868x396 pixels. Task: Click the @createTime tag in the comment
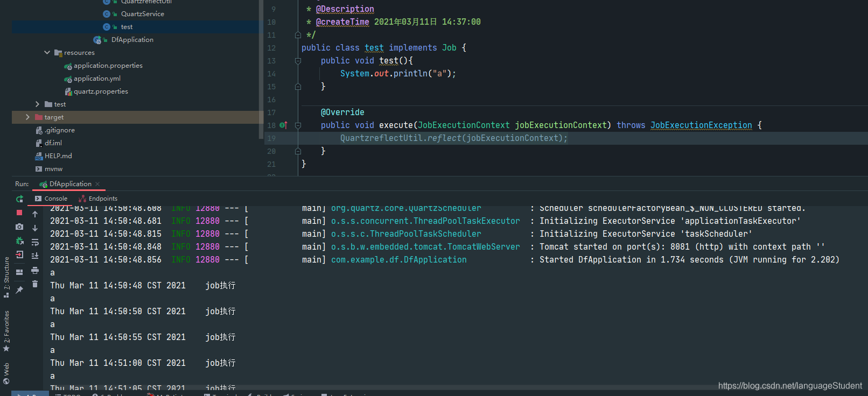pyautogui.click(x=342, y=22)
